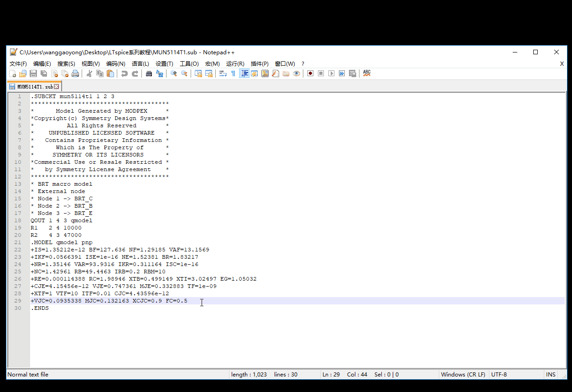Toggle the indent guide icon
The height and width of the screenshot is (392, 572).
click(244, 73)
